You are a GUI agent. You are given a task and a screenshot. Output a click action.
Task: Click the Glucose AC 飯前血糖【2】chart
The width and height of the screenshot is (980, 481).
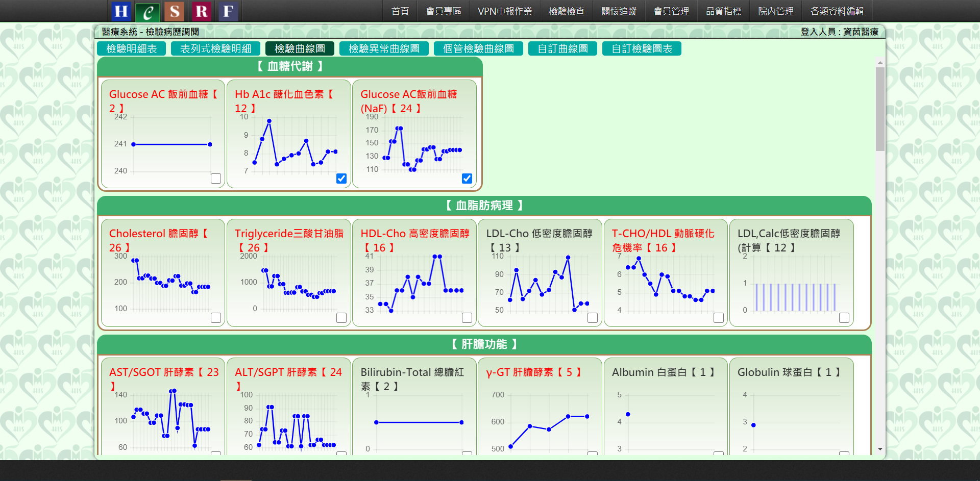coord(163,145)
